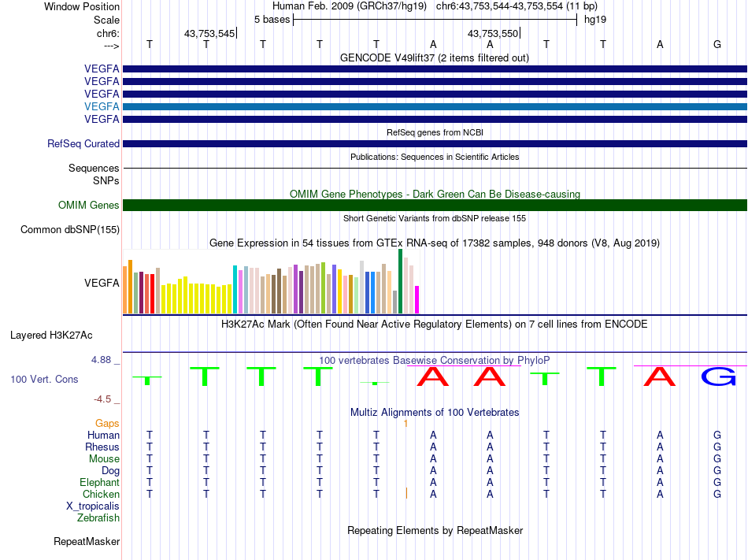Click the dark green OMIM Genes bar

(x=435, y=205)
